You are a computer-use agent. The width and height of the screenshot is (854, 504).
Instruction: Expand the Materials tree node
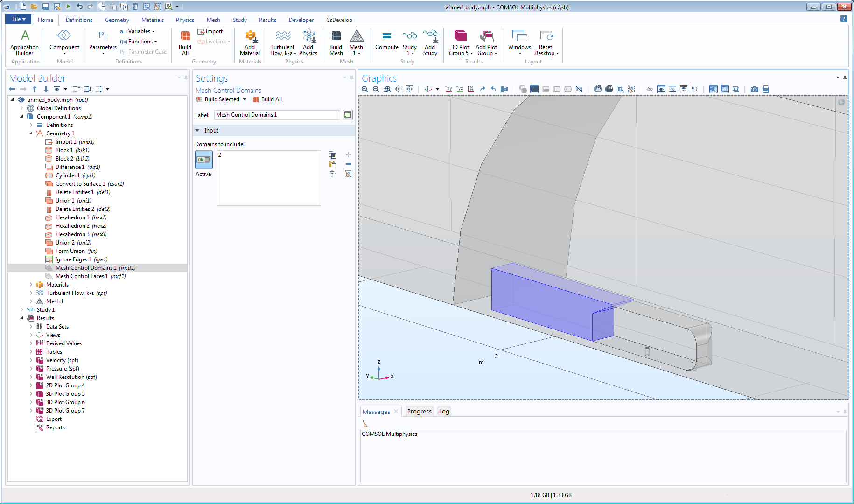pos(31,285)
